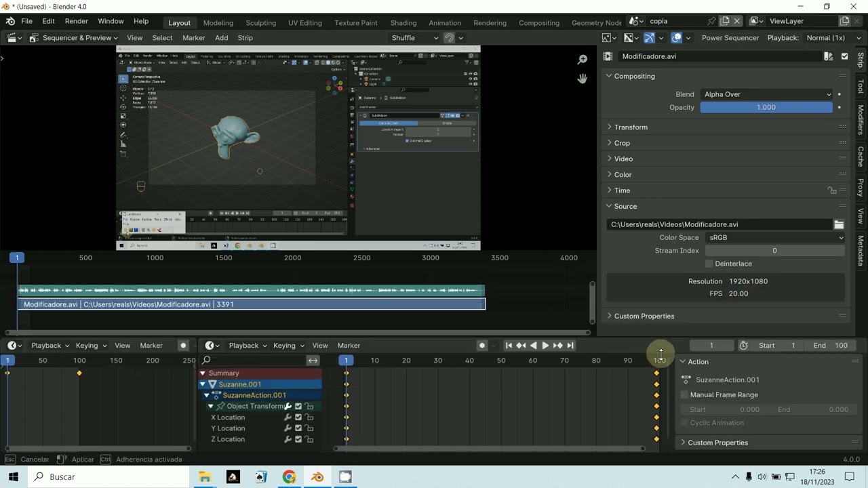Click the wrench icon on Y Location row

[288, 428]
